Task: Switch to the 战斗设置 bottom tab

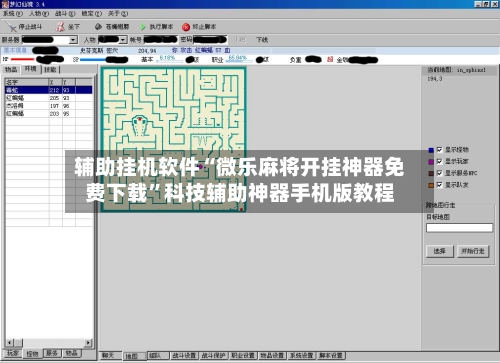Action: pyautogui.click(x=184, y=356)
